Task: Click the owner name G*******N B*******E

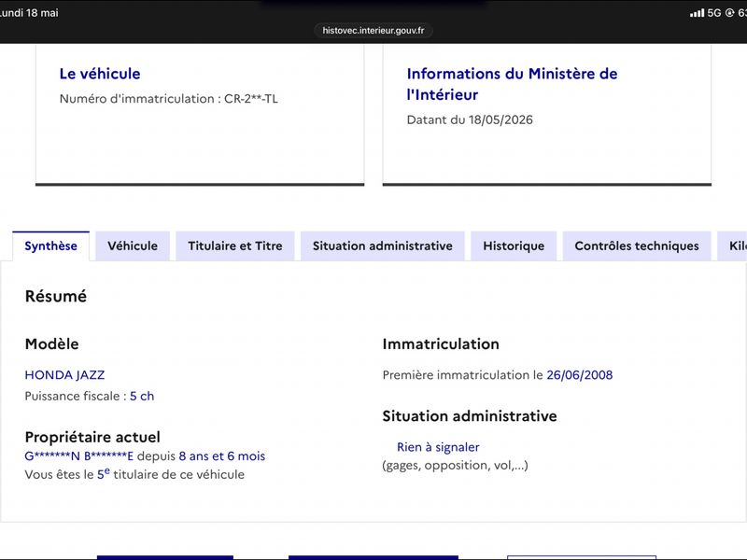Action: (79, 456)
